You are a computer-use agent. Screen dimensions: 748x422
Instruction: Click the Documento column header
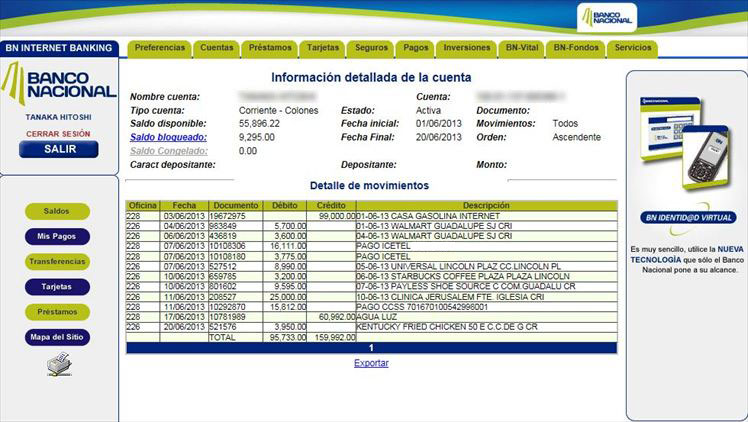coord(236,206)
